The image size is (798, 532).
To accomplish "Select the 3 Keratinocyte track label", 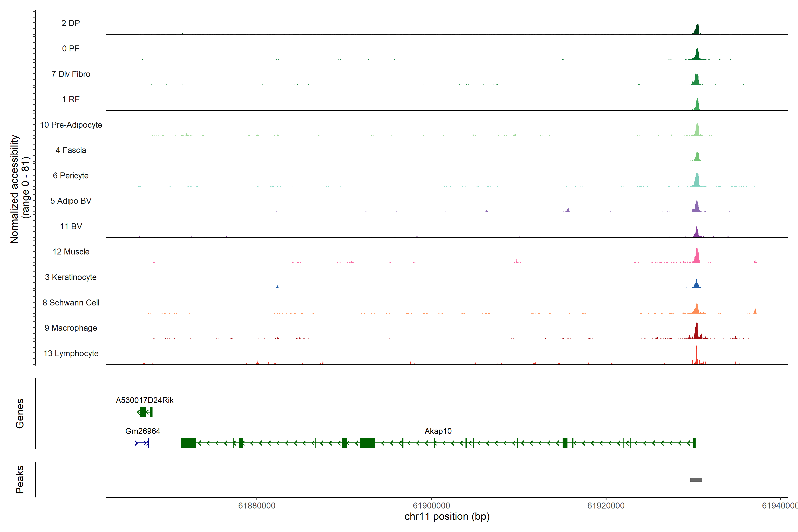I will click(71, 277).
